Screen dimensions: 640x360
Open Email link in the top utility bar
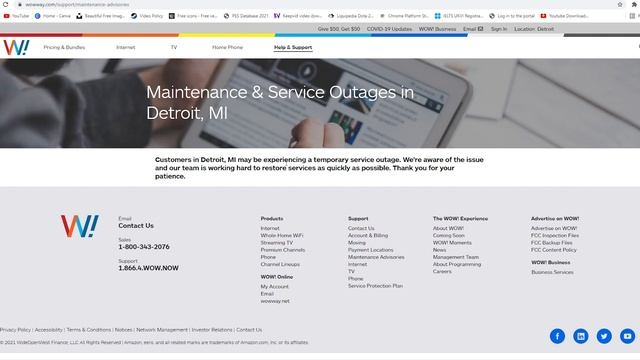(x=473, y=29)
